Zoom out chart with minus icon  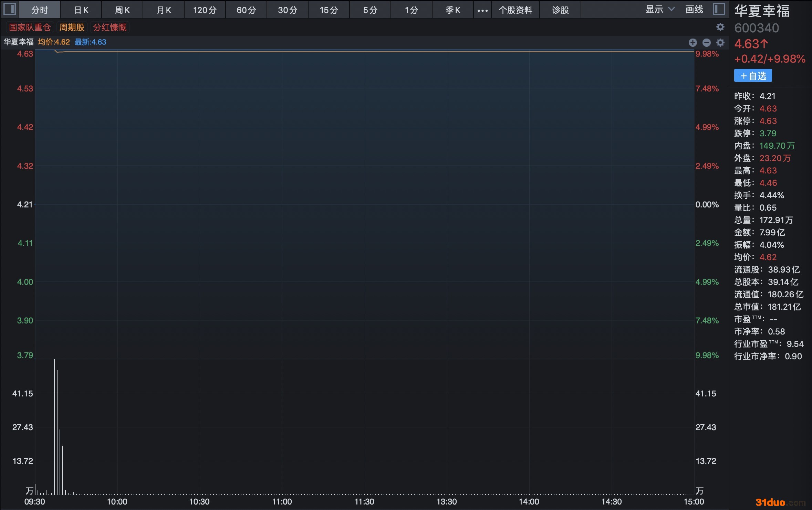(x=706, y=42)
